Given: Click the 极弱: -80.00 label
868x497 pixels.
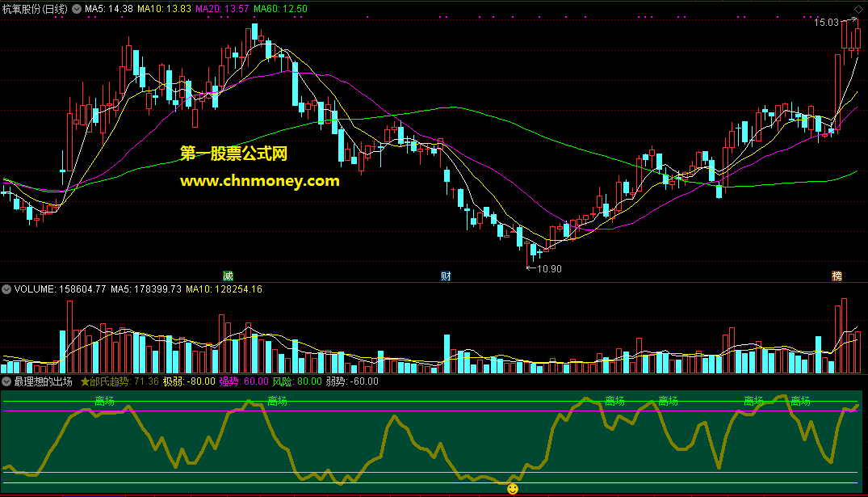Looking at the screenshot, I should 189,381.
